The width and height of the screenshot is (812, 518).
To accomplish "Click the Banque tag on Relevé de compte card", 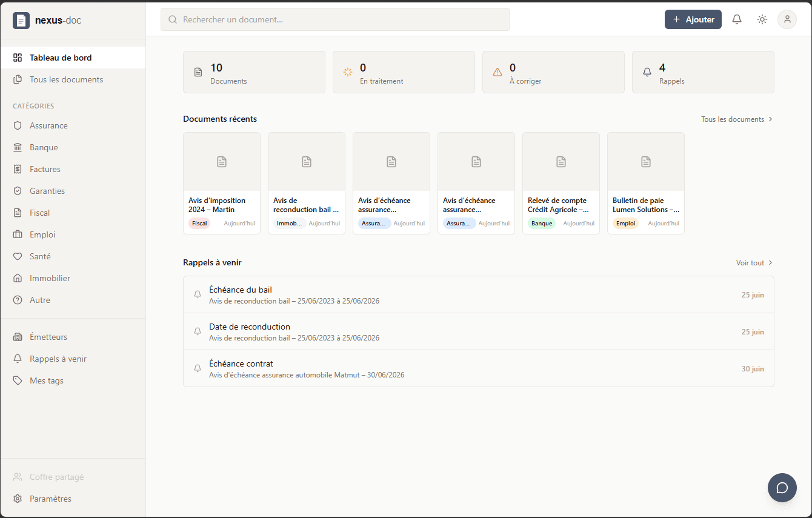I will point(542,224).
